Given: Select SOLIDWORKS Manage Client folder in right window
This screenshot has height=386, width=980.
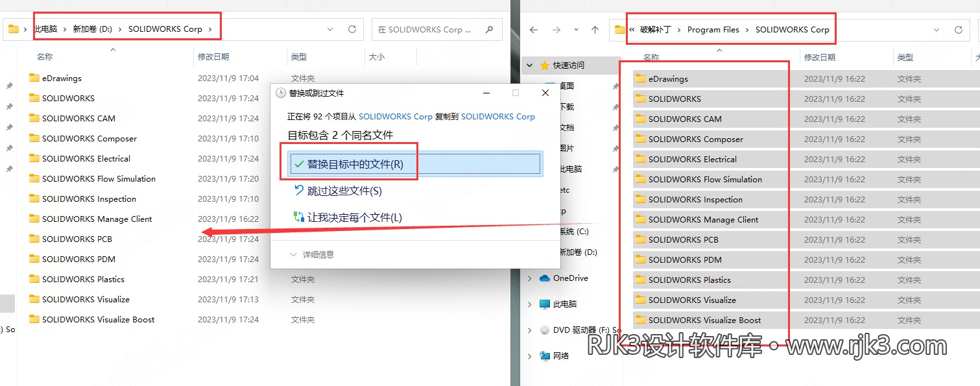Looking at the screenshot, I should [697, 220].
